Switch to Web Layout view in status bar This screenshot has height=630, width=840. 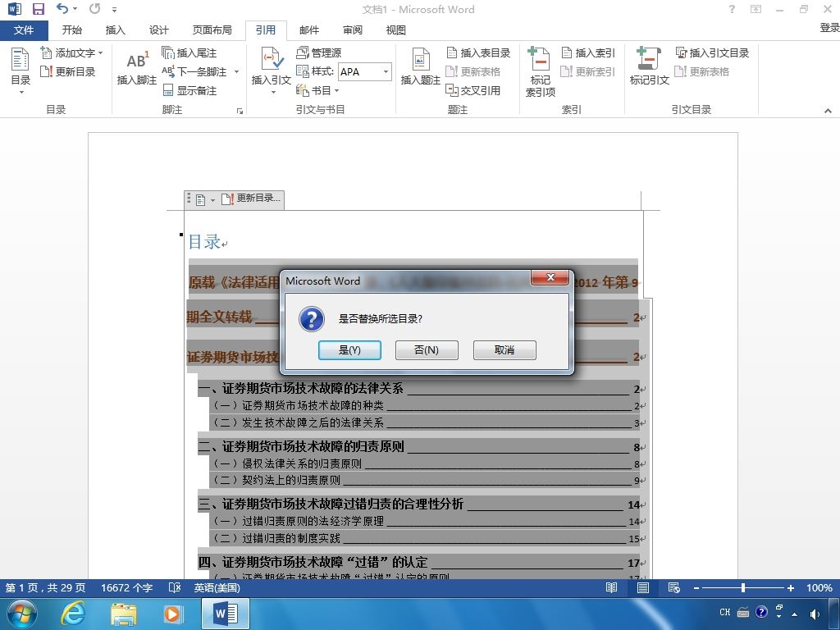tap(674, 587)
